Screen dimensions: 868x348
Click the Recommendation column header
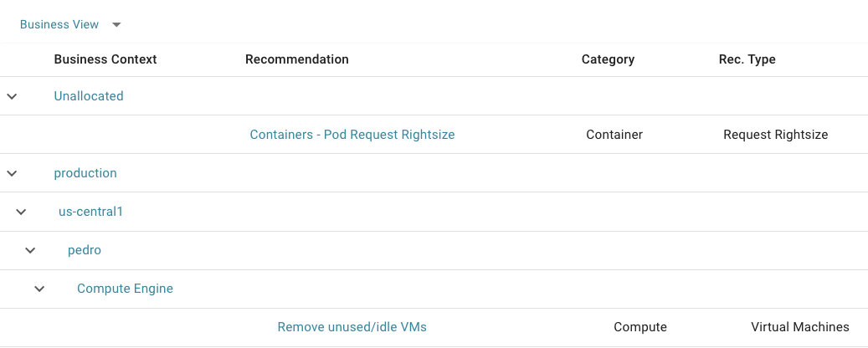pyautogui.click(x=297, y=59)
